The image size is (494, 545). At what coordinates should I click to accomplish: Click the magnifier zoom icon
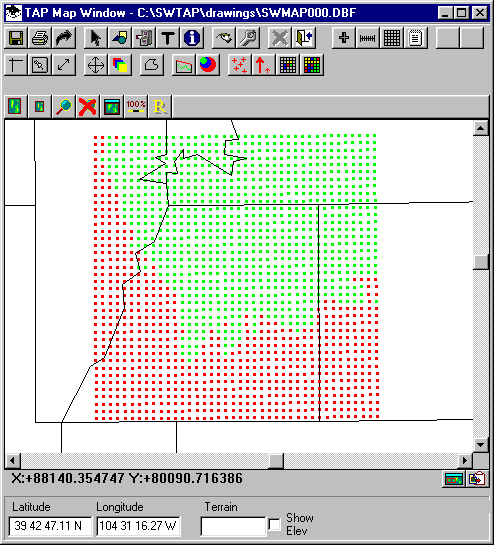coord(64,106)
